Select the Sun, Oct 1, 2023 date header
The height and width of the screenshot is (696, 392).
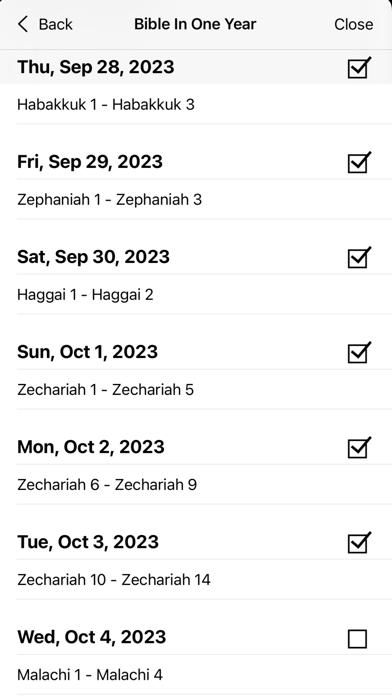click(x=87, y=352)
